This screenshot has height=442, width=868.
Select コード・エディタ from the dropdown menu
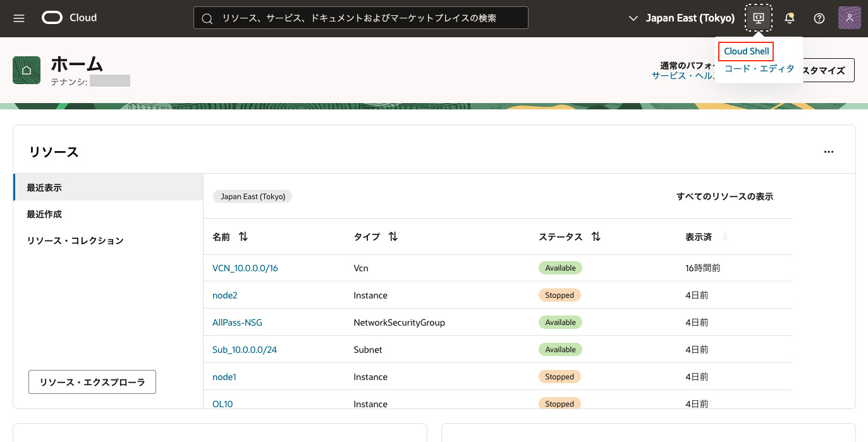coord(759,69)
